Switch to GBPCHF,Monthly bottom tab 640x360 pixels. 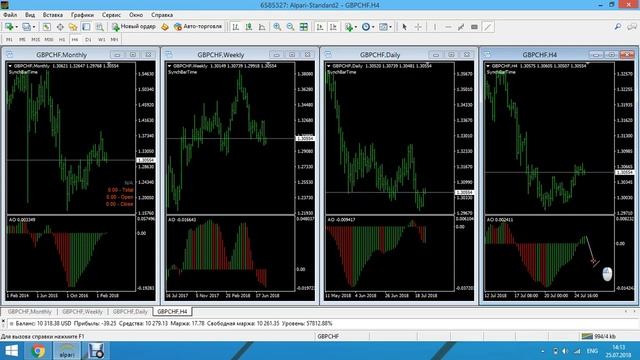(30, 311)
